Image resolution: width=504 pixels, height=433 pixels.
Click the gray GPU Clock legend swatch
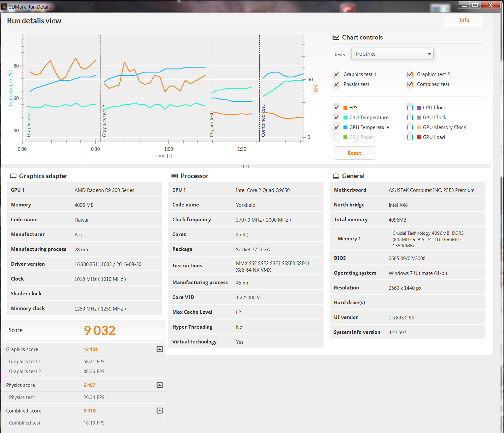pos(419,118)
